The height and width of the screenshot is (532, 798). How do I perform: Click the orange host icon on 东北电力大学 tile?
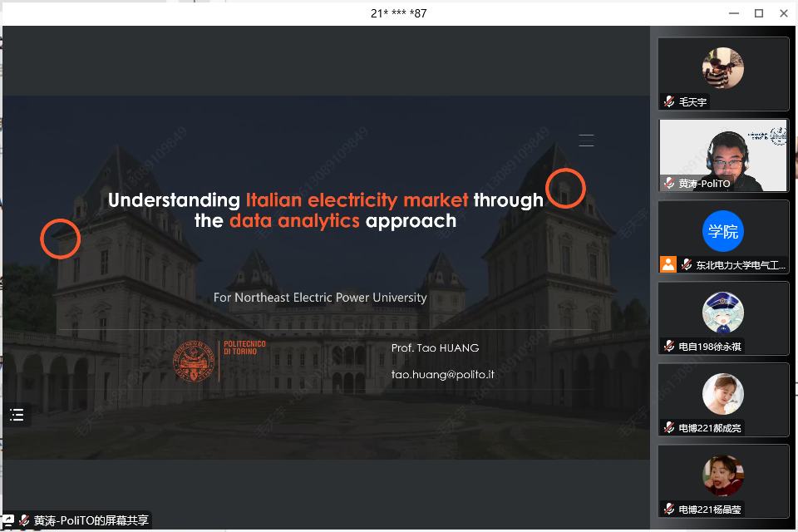tap(668, 264)
